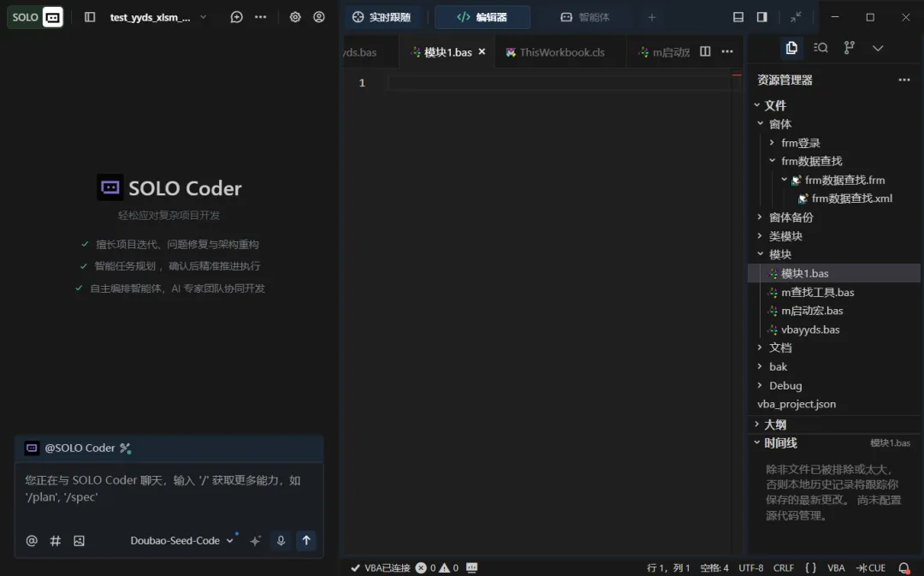Insert an @ mention in chat
Screen dimensions: 924x576
pos(32,541)
